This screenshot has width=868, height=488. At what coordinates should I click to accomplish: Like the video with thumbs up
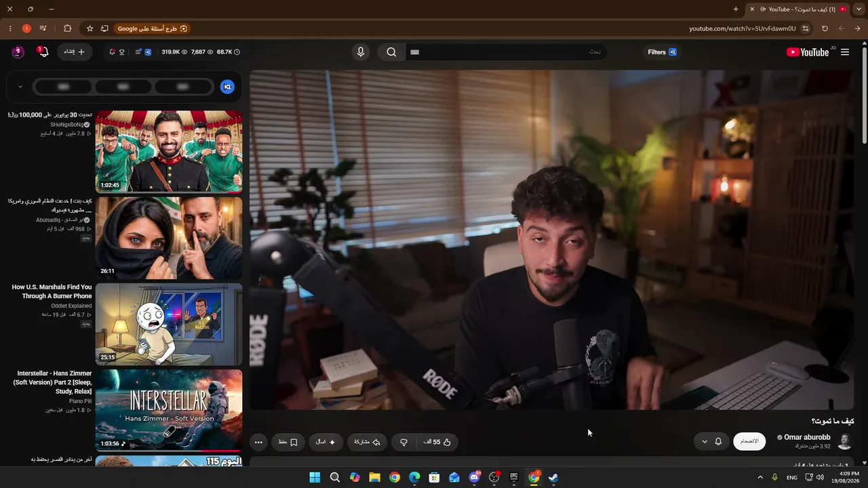(x=437, y=442)
